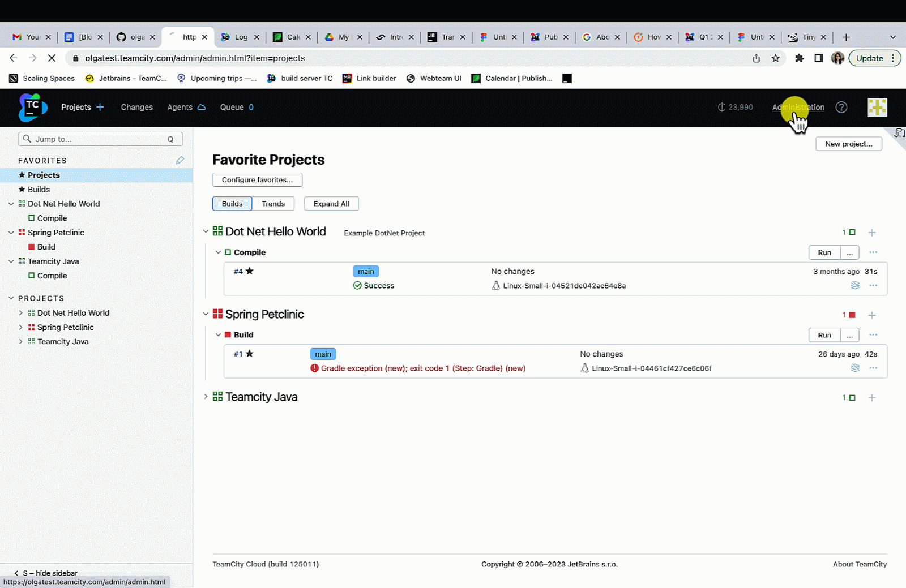Click the Success status icon of build #4
The height and width of the screenshot is (588, 906).
357,285
